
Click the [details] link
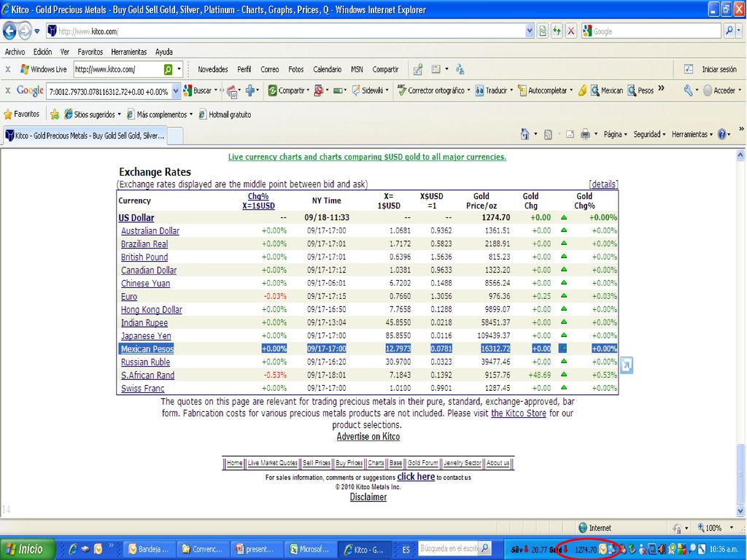(603, 184)
